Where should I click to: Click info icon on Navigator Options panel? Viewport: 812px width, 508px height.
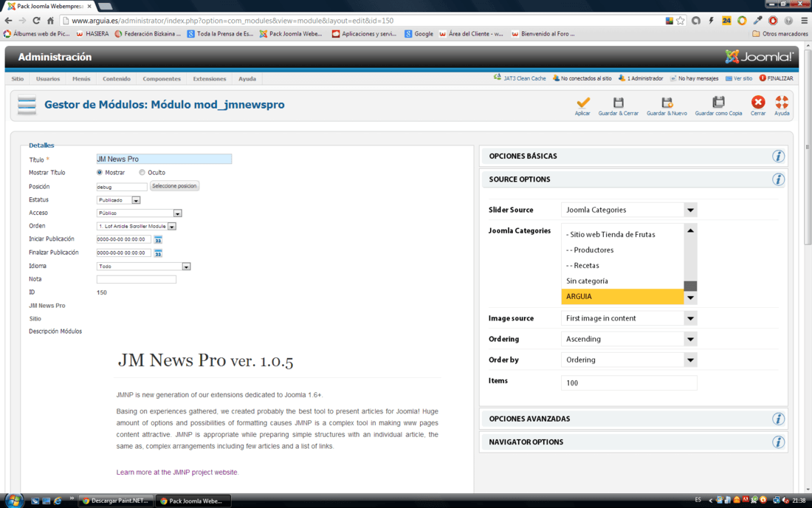click(x=778, y=442)
